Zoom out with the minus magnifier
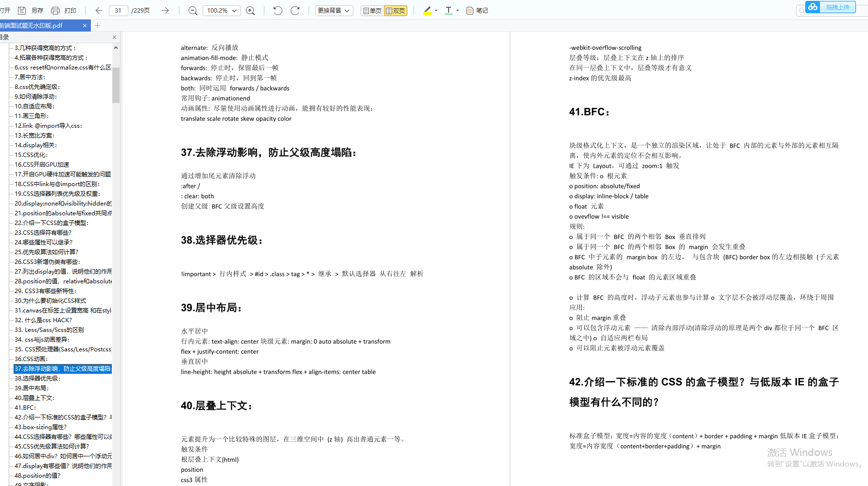868x486 pixels. pos(193,10)
